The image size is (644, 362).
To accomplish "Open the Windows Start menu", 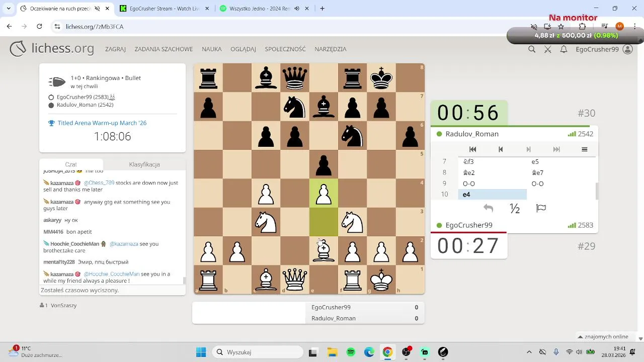I will [x=201, y=352].
